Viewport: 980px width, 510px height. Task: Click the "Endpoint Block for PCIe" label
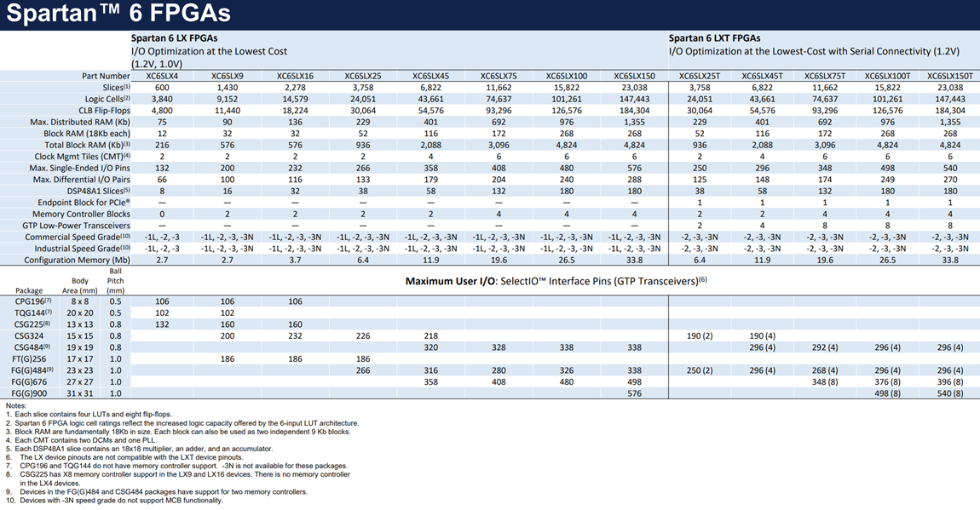[84, 203]
